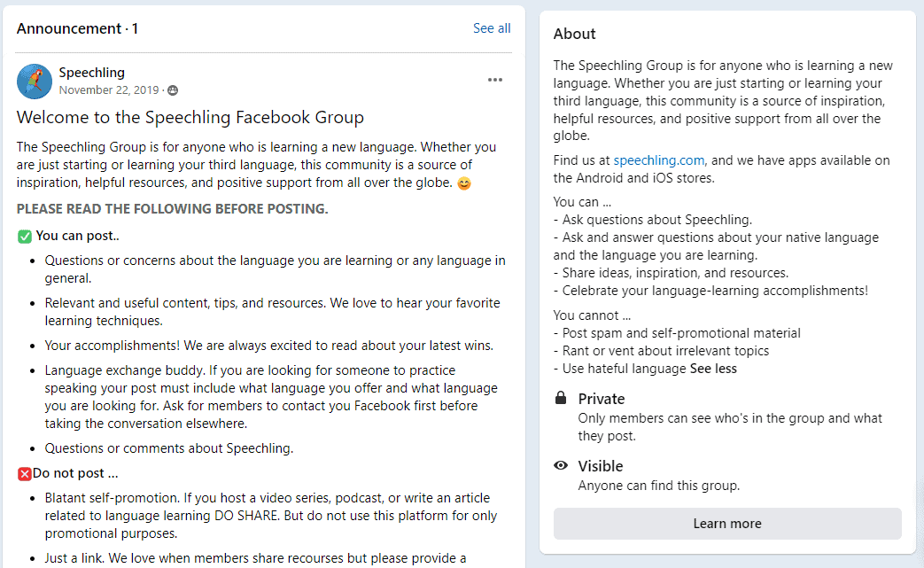The width and height of the screenshot is (924, 568).
Task: Open the post options three-dot menu
Action: click(495, 80)
